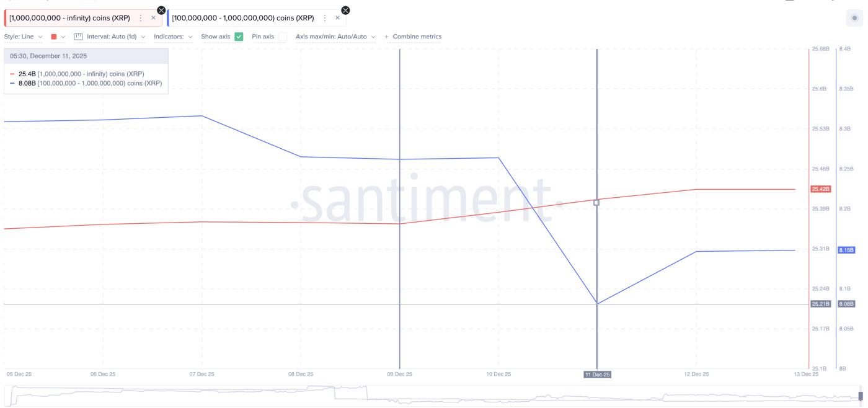The height and width of the screenshot is (408, 868).
Task: Click the plus icon beside Combine metrics
Action: [x=386, y=37]
